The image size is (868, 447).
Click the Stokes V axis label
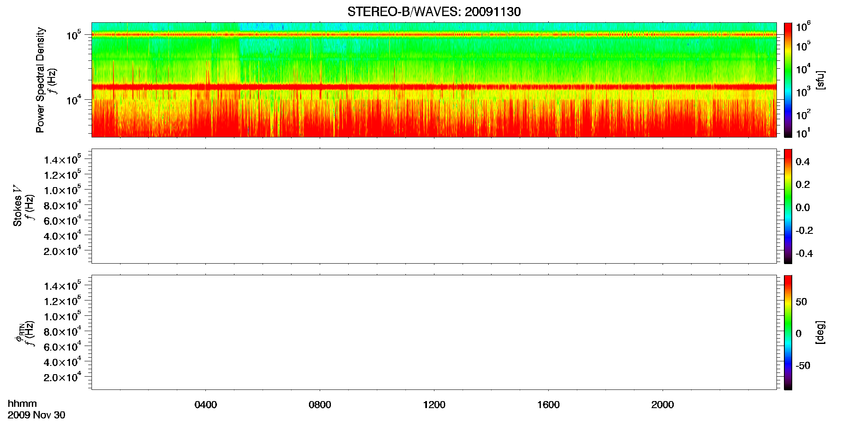(17, 206)
